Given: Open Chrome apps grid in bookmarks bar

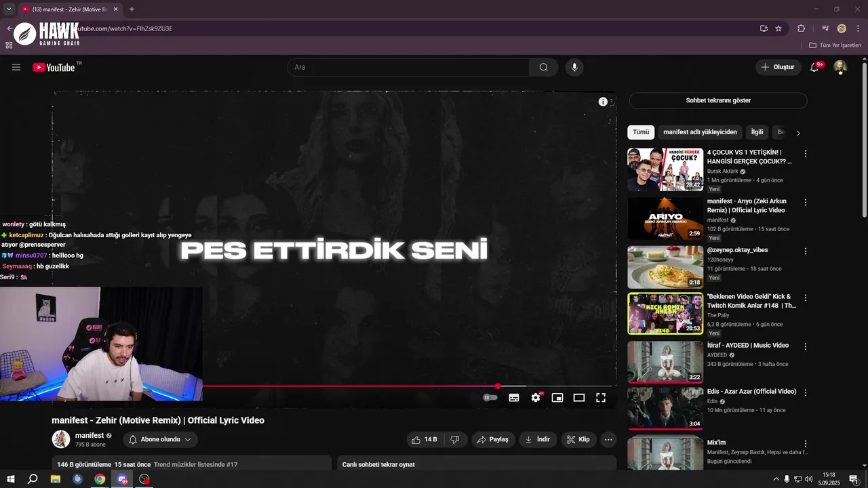Looking at the screenshot, I should click(9, 45).
